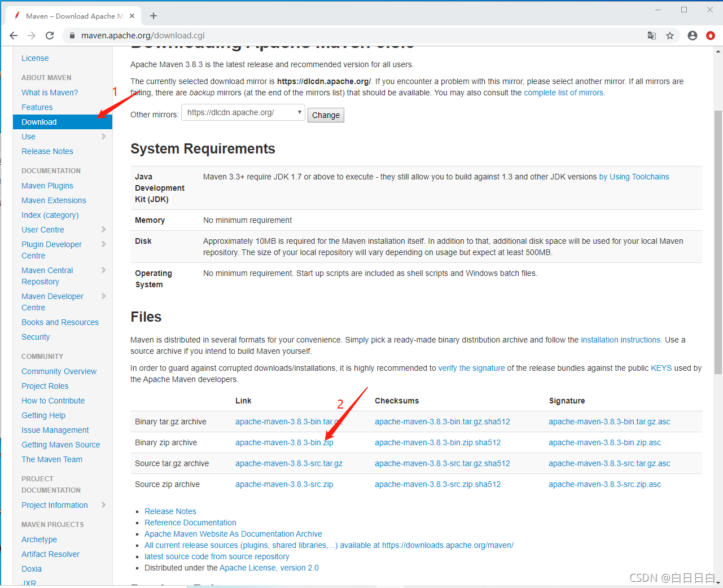
Task: Click the translate page icon
Action: [652, 36]
